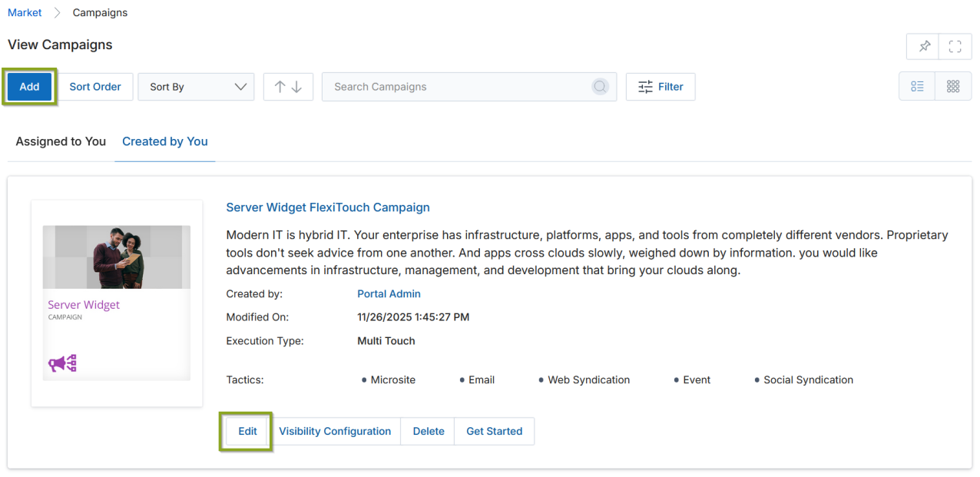Switch to Assigned to You tab
Screen dimensions: 980x477
[61, 141]
